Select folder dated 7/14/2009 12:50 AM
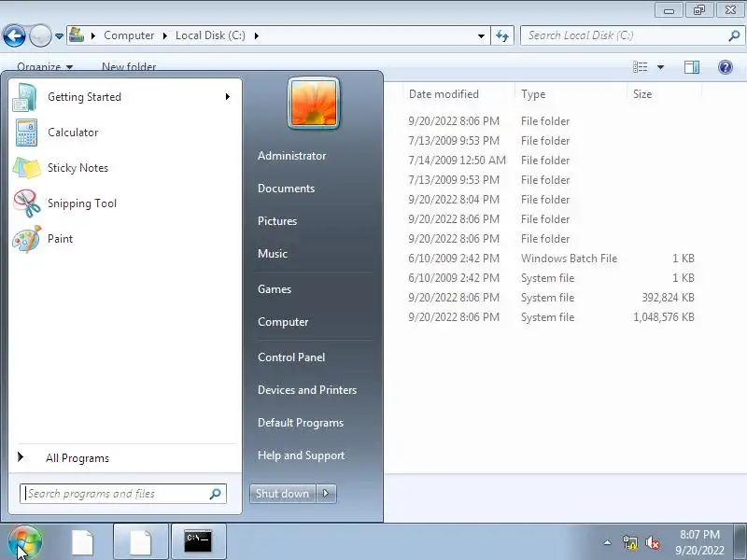The width and height of the screenshot is (747, 560). tap(551, 161)
